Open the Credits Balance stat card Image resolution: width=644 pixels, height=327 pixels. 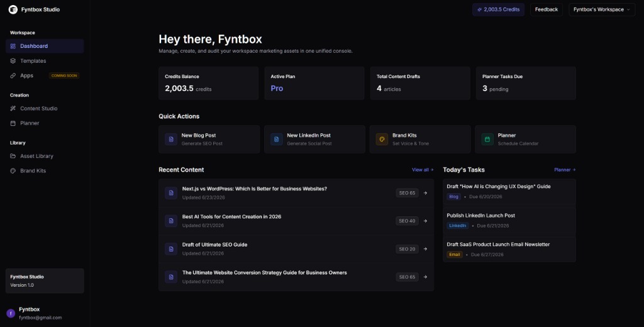tap(209, 84)
